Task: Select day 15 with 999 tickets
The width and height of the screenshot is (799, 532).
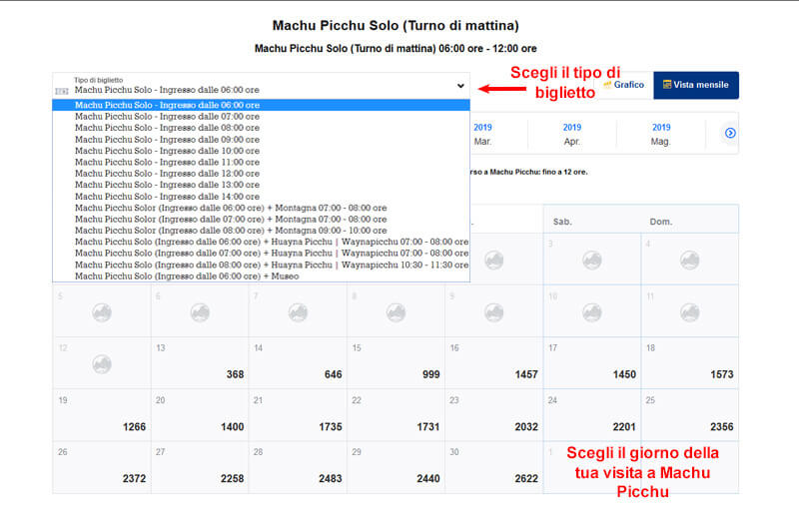Action: click(x=396, y=363)
